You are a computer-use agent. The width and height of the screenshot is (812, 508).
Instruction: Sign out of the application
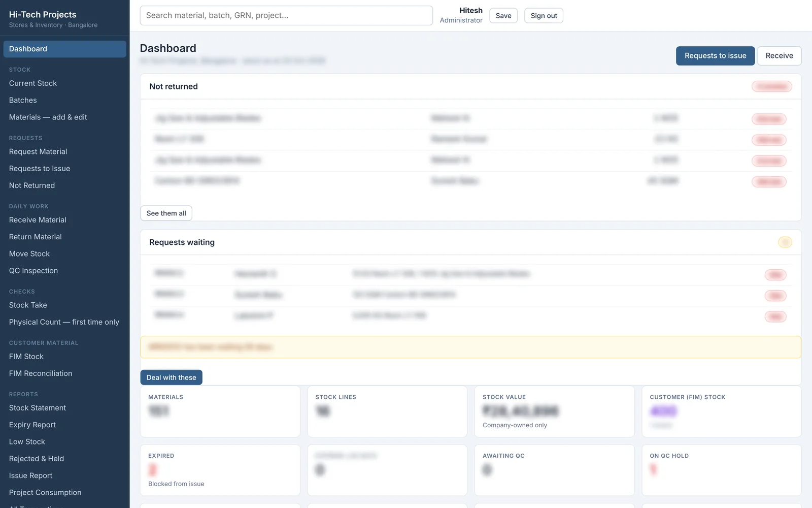tap(544, 16)
